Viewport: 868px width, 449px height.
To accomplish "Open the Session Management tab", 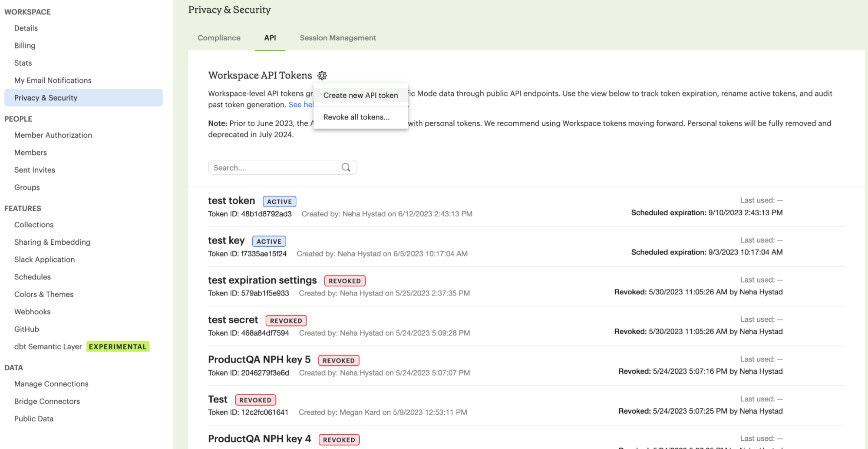I will tap(338, 38).
